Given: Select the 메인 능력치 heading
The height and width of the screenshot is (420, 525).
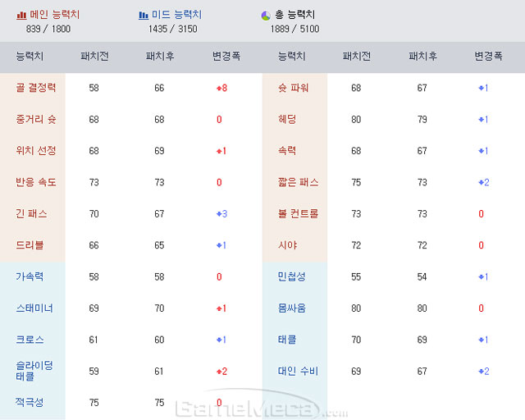Looking at the screenshot, I should tap(55, 15).
